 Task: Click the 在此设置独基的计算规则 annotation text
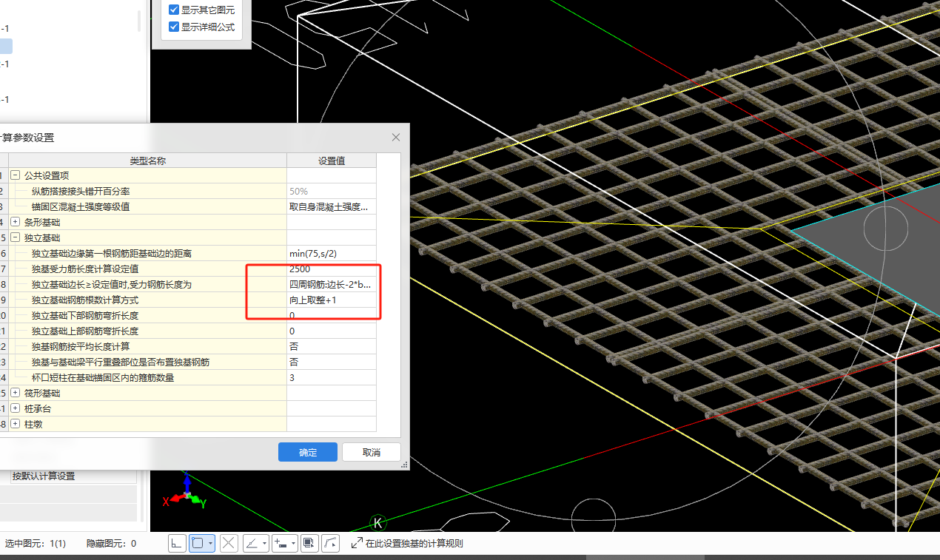point(414,544)
